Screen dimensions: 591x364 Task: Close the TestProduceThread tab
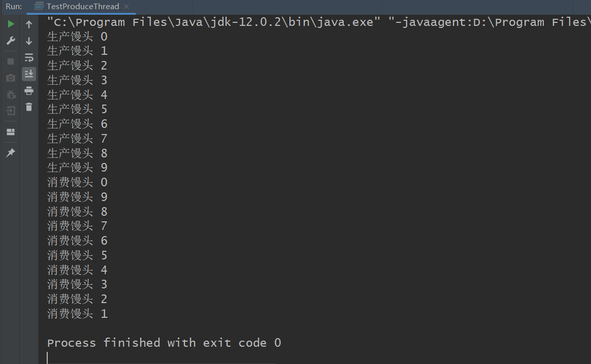pos(126,7)
